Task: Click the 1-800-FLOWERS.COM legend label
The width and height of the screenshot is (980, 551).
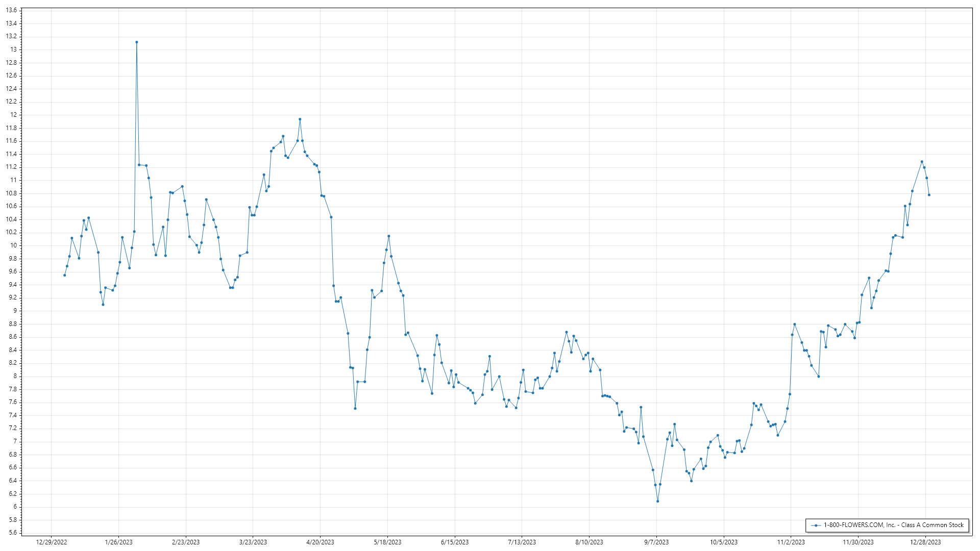Action: (893, 525)
